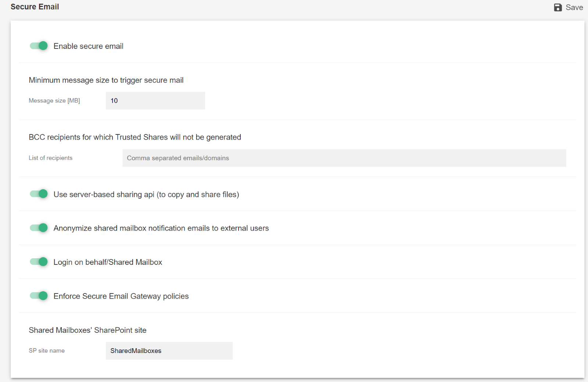The height and width of the screenshot is (382, 588).
Task: Click the List of recipients label
Action: [50, 158]
